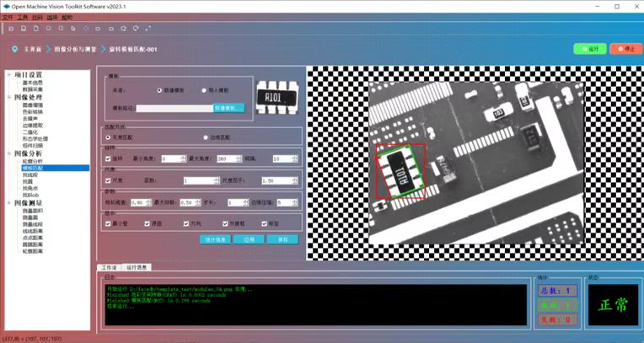Click the orange 停止 stop button
The width and height of the screenshot is (644, 343).
pos(625,49)
